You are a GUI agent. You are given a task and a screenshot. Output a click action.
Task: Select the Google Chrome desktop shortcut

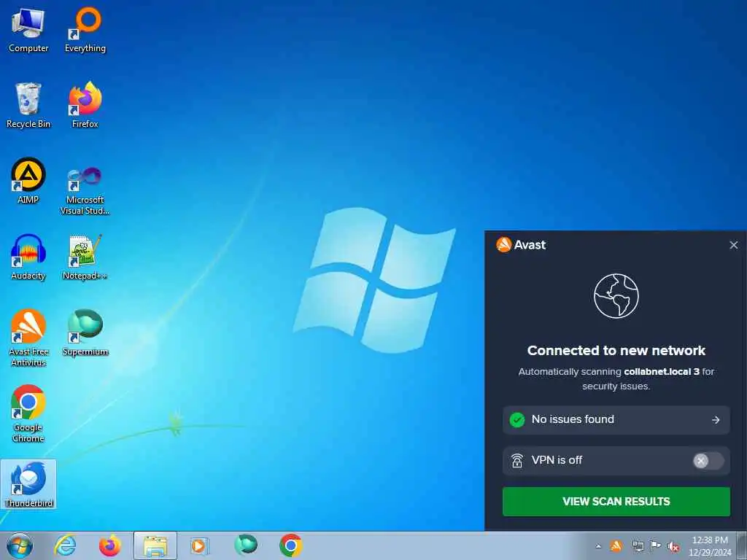[28, 414]
